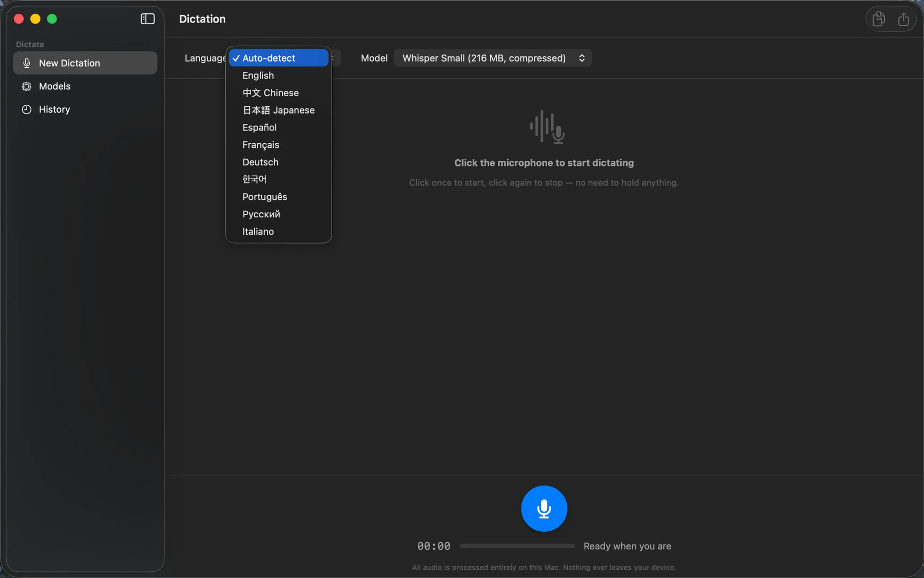
Task: Click the Dictation window title
Action: tap(202, 19)
